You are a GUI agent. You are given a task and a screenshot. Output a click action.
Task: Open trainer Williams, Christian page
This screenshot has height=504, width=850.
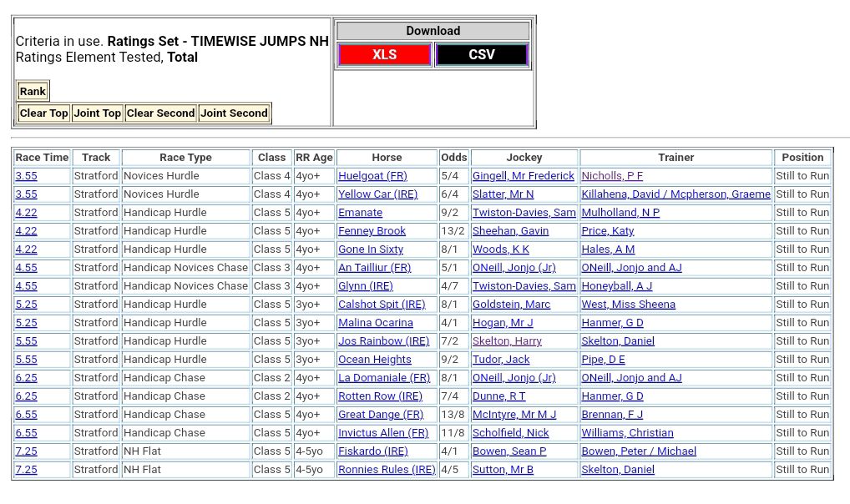[x=627, y=433]
